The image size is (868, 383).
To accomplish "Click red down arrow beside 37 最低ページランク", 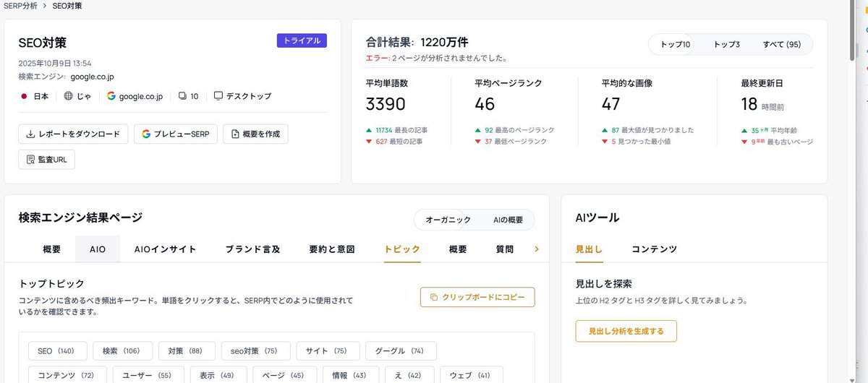I will point(478,142).
